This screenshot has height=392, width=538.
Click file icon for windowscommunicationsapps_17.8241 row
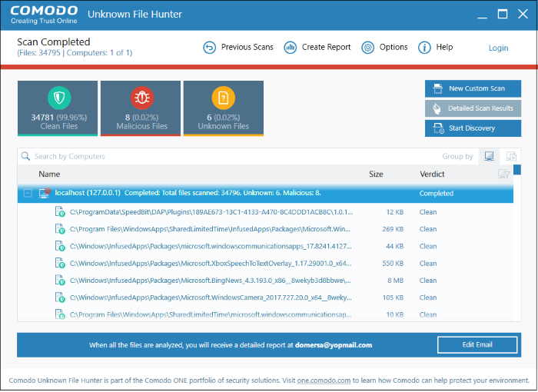coord(60,246)
